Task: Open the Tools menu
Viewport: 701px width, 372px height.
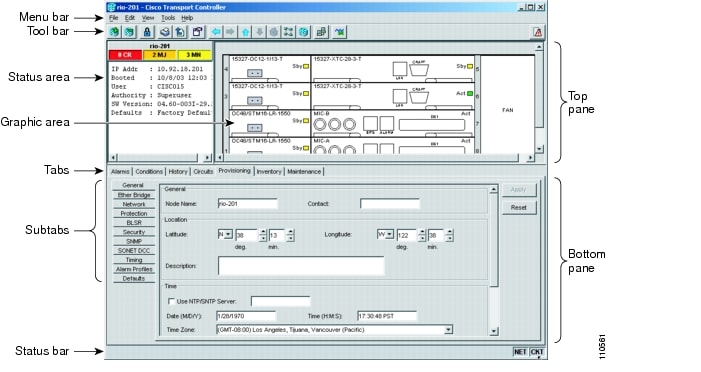Action: [168, 18]
